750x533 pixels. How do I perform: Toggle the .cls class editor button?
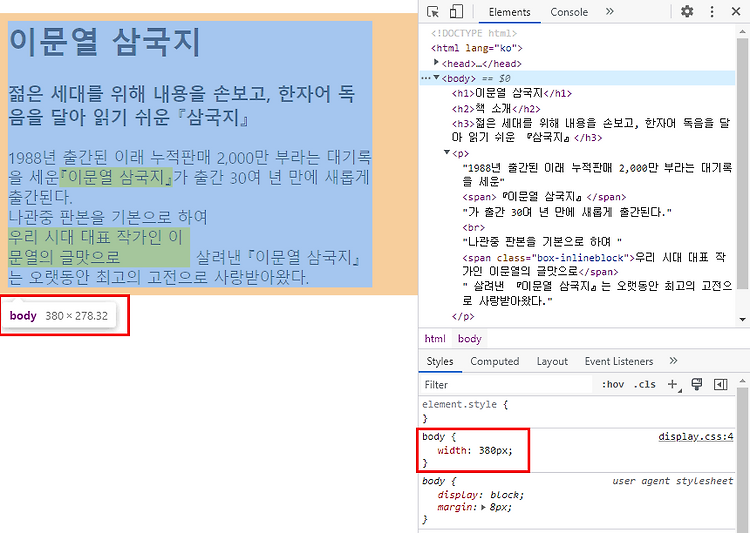644,384
